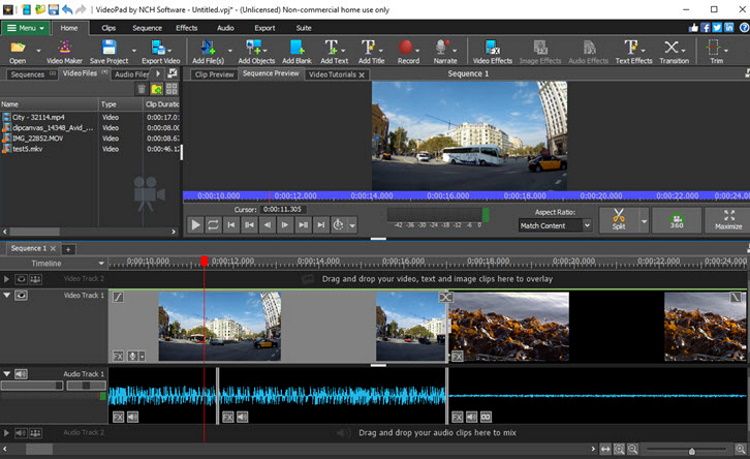Open the Text Effects tool

tap(633, 52)
